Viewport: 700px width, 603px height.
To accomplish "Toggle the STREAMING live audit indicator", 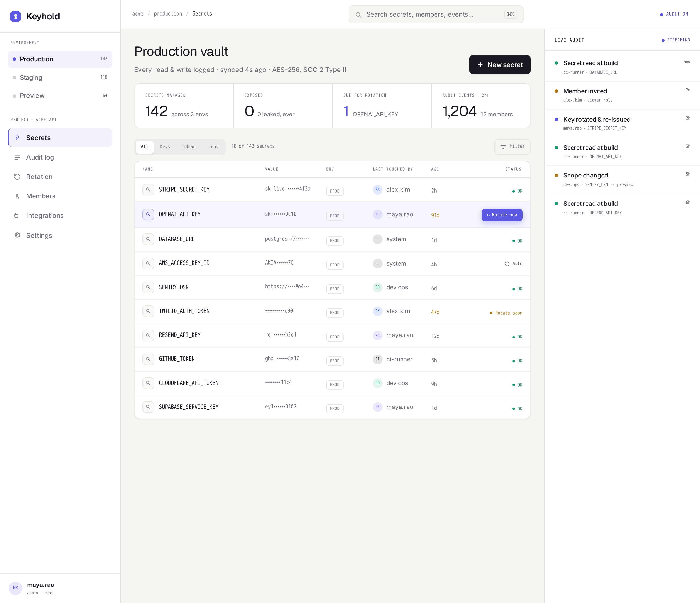I will pos(676,40).
